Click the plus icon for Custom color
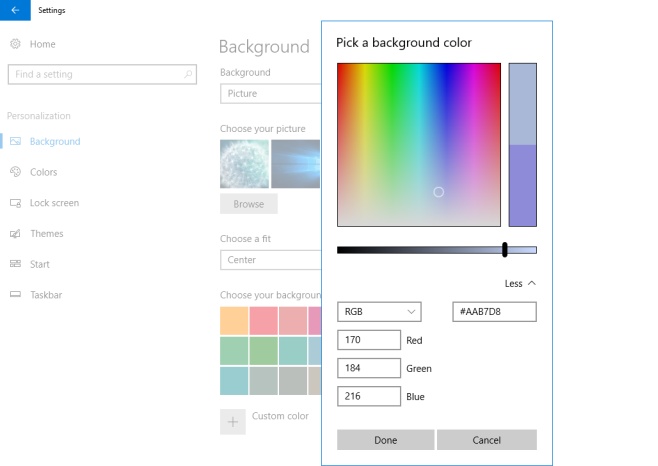658x466 pixels. pos(233,421)
